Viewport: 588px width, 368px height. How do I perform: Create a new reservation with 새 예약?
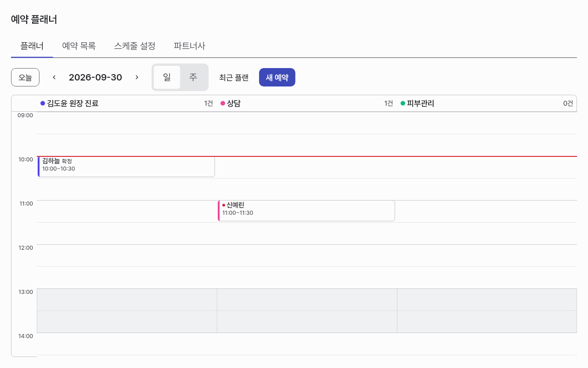[277, 77]
